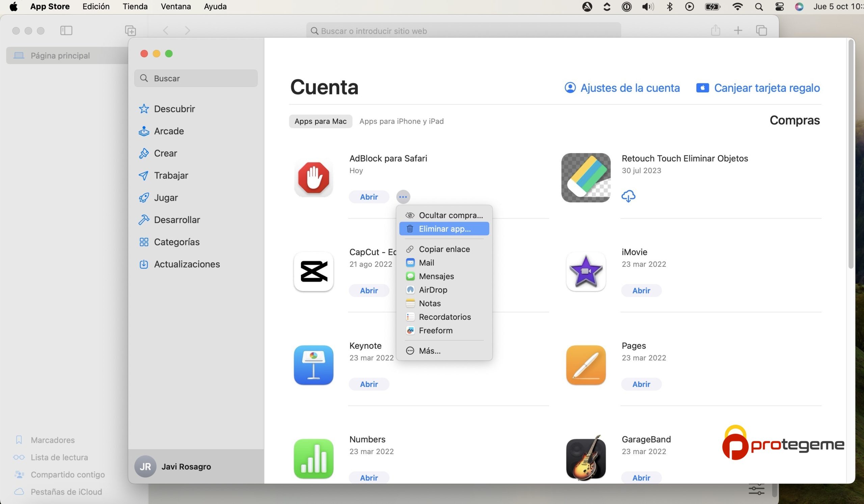
Task: Click the Numbers app icon
Action: click(x=314, y=458)
